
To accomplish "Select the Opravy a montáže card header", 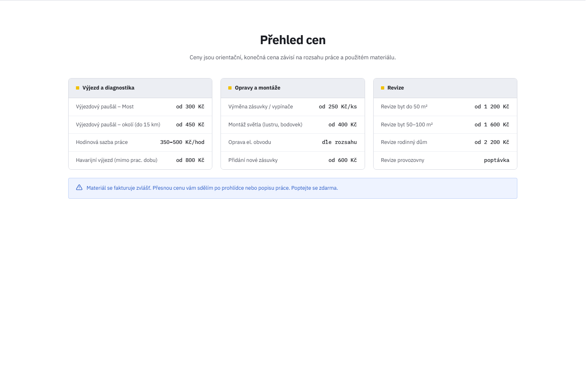I will pos(292,88).
